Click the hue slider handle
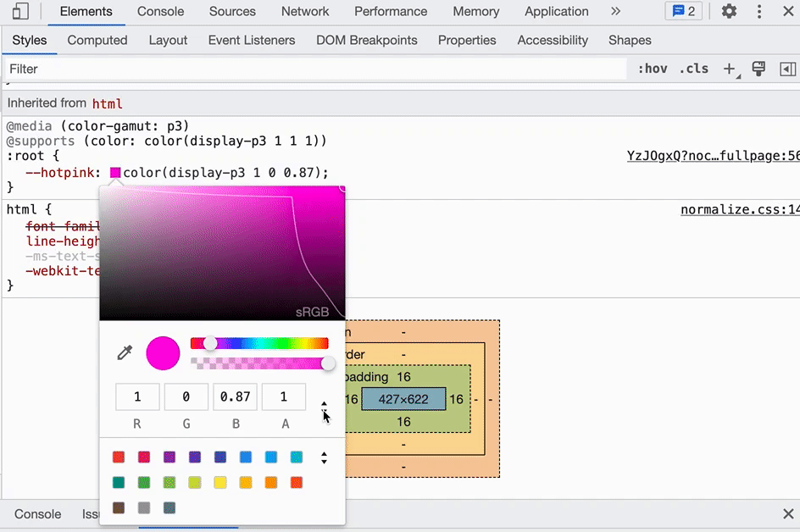 [210, 343]
